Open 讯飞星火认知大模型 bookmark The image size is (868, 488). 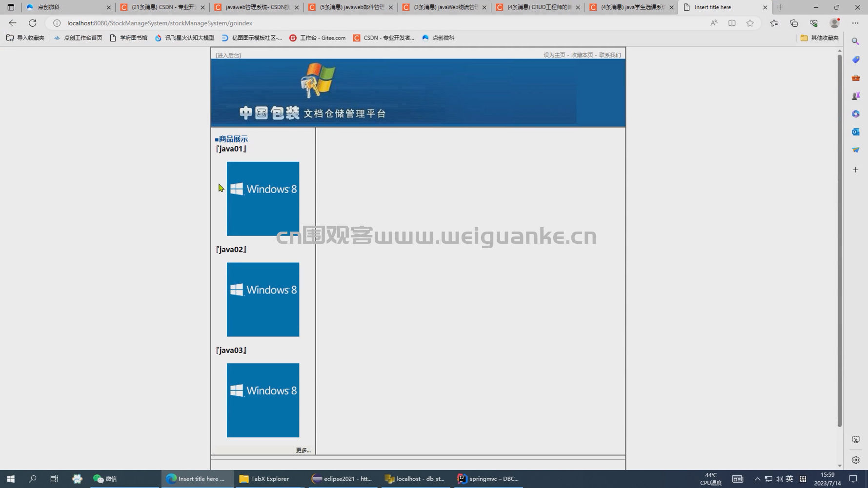pyautogui.click(x=184, y=38)
